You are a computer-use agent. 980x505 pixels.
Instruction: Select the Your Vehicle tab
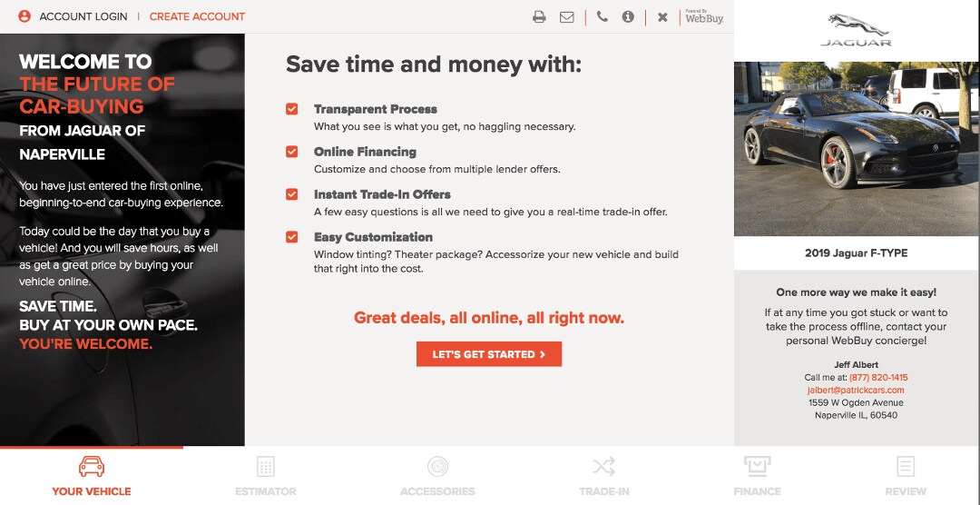pyautogui.click(x=92, y=476)
